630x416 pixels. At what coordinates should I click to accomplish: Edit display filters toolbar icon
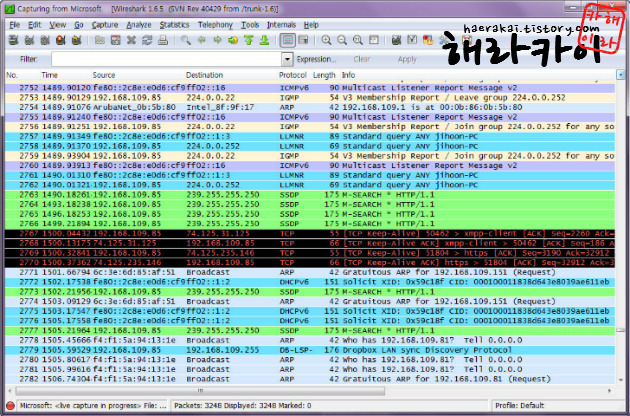click(x=412, y=40)
